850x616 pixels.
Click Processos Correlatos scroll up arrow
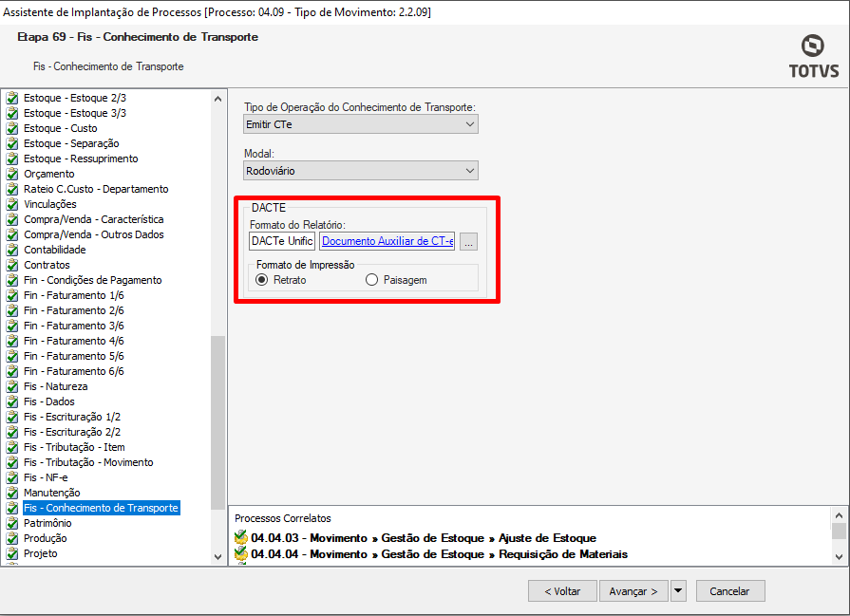pos(839,515)
